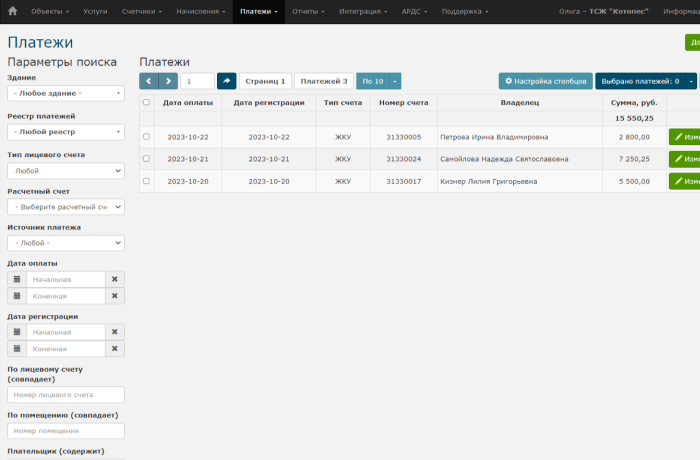700x460 pixels.
Task: Open the Тип лицевого счета dropdown
Action: coord(66,171)
